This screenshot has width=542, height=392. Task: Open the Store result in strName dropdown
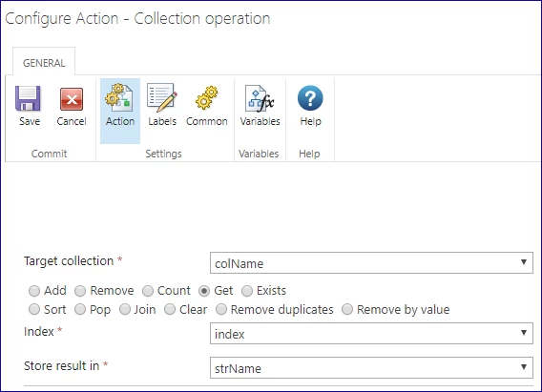coord(371,368)
